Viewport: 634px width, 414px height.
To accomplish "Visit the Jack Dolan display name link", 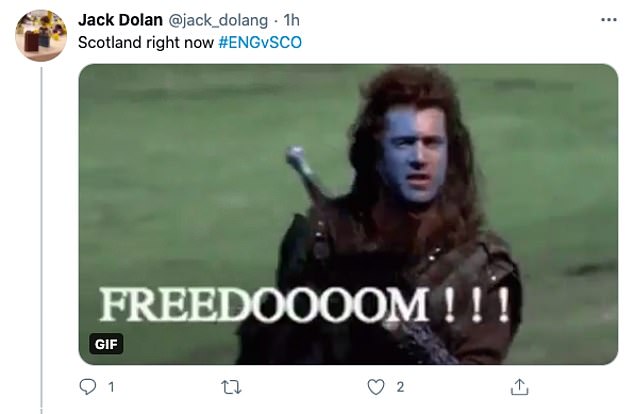I will point(120,20).
